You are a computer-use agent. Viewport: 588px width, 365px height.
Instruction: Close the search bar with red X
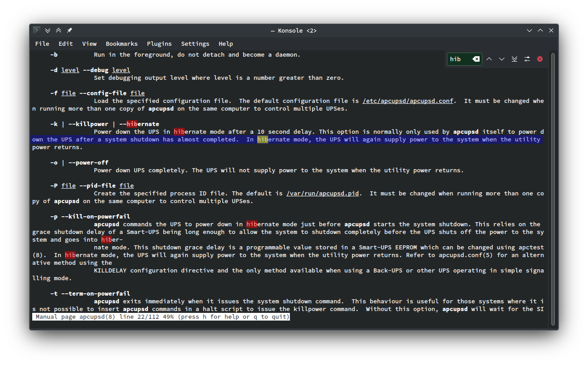pos(540,59)
